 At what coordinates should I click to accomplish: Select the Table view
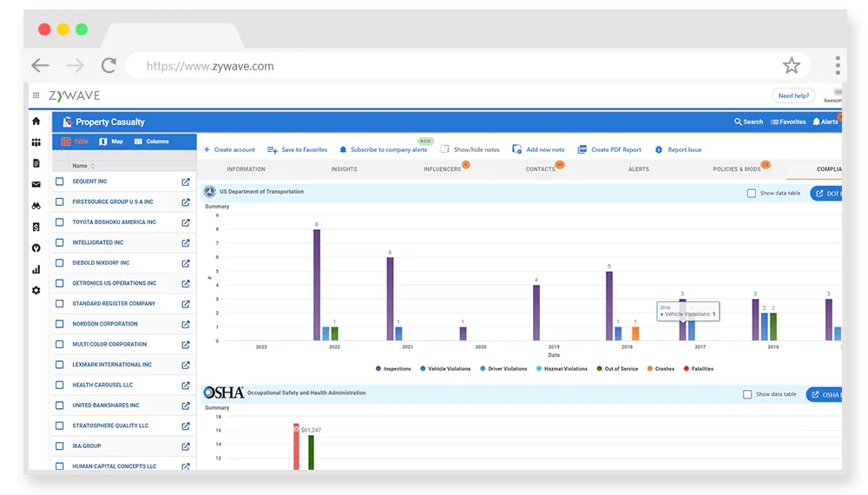tap(75, 142)
